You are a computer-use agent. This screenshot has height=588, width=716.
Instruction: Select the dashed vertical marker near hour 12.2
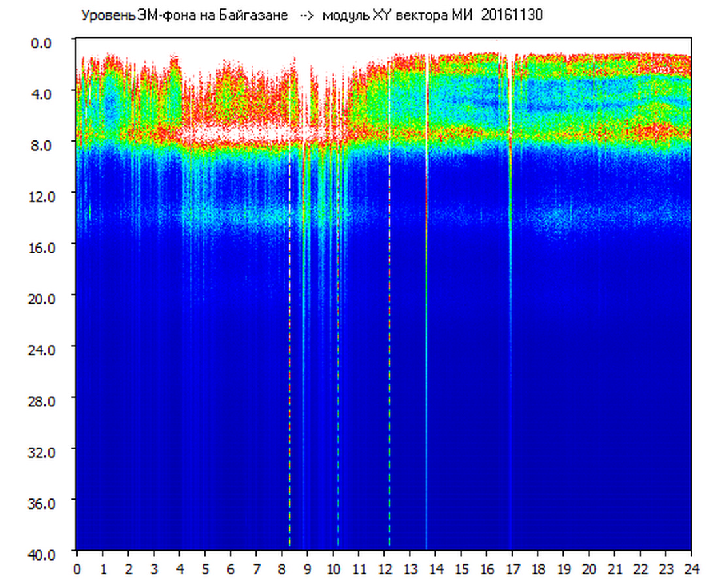(389, 392)
